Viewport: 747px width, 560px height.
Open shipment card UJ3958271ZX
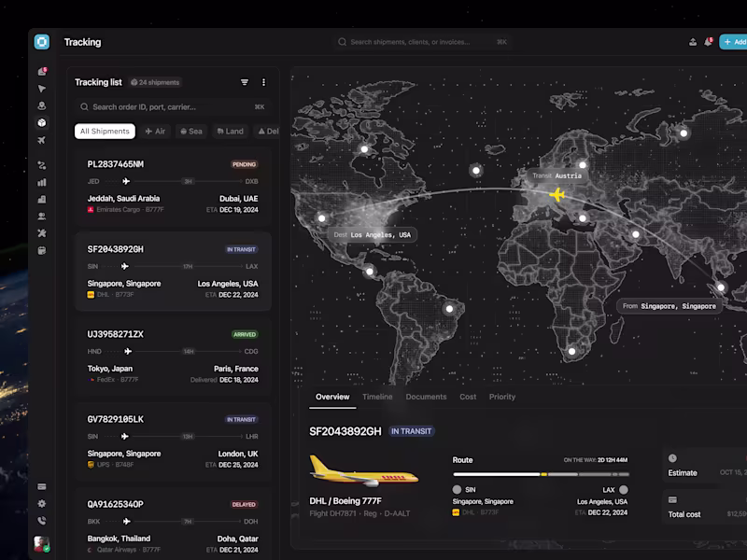173,357
